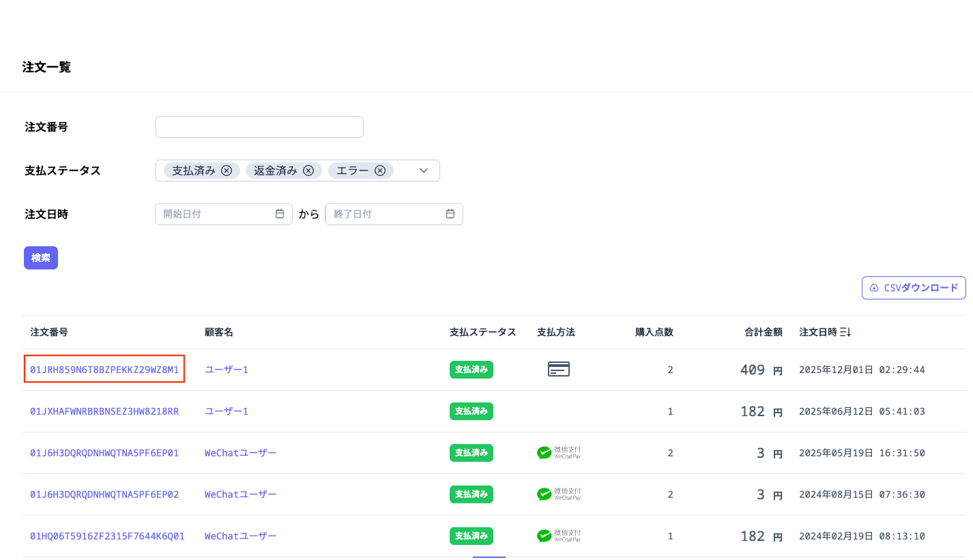Click the 注文番号 search input field
This screenshot has width=973, height=560.
[x=259, y=127]
